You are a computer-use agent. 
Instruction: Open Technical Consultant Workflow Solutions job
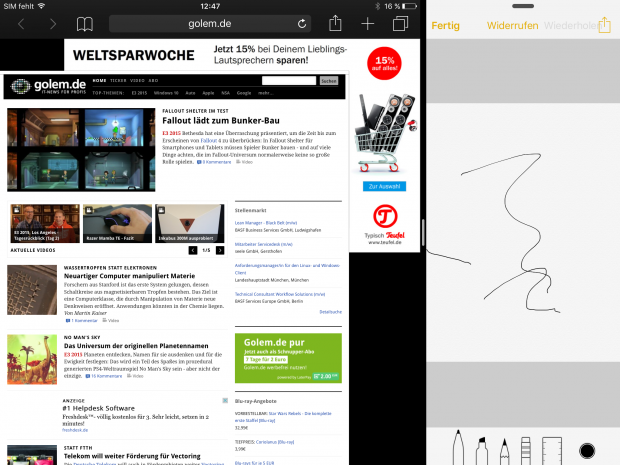point(280,294)
